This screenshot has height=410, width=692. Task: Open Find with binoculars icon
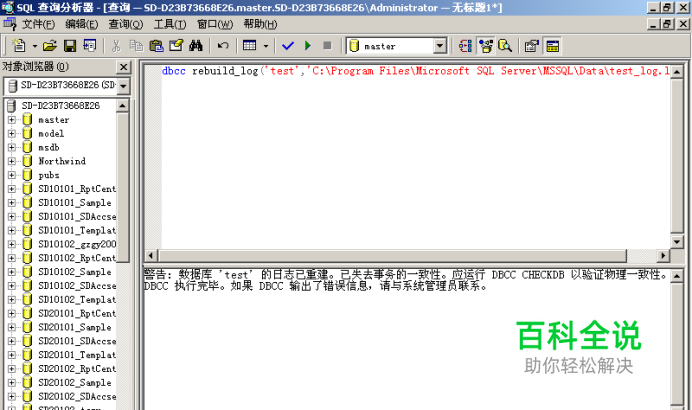196,45
